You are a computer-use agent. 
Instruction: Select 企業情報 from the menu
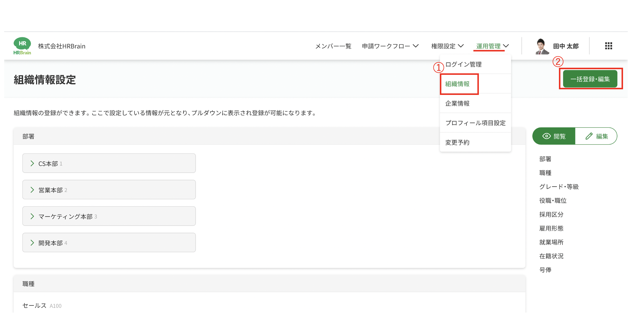point(475,103)
